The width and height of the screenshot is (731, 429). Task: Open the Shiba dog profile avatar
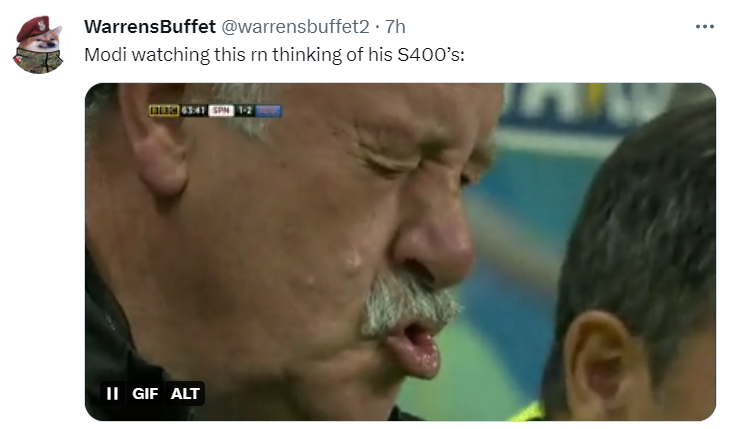pos(38,45)
